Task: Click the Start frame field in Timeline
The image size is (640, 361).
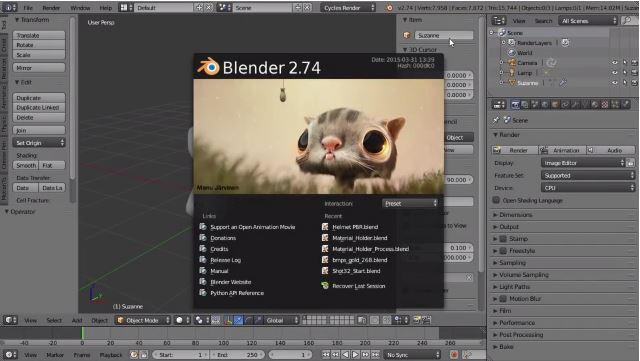Action: (x=180, y=355)
